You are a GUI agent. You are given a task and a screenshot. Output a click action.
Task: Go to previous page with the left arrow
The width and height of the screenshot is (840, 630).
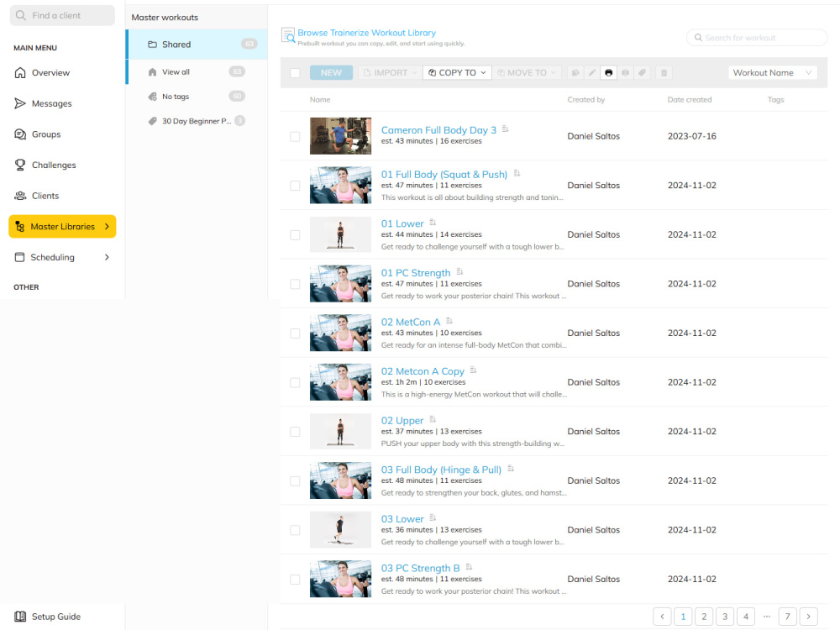coord(662,617)
